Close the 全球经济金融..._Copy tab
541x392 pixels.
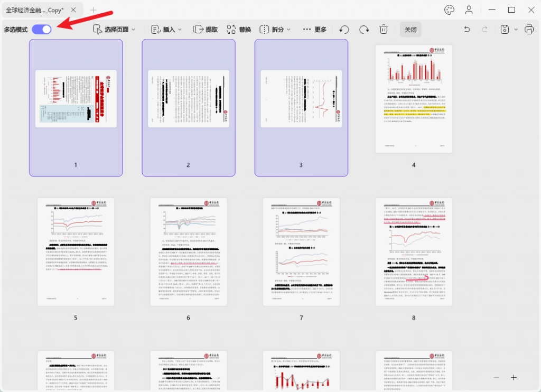tap(73, 10)
